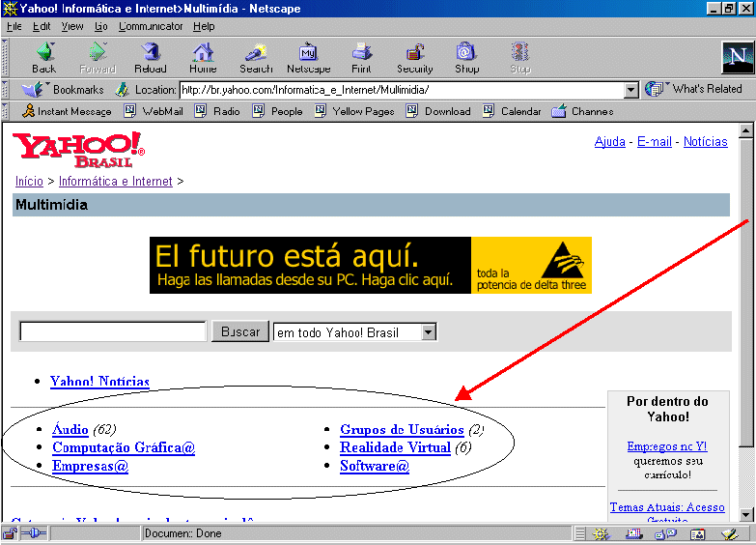Click the status bar security lock icon
Viewport: 756px width, 545px height.
pos(10,533)
